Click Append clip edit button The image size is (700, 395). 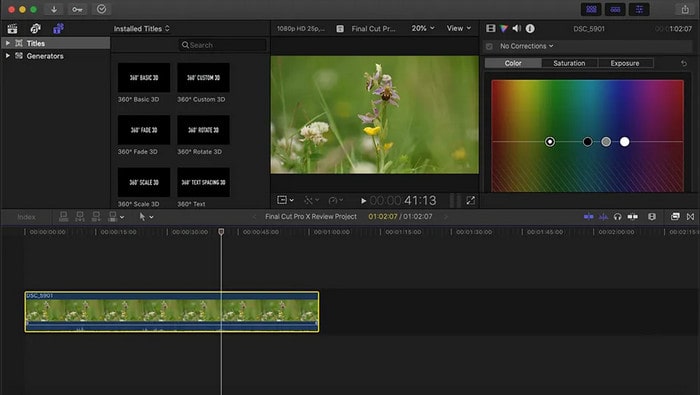[96, 217]
